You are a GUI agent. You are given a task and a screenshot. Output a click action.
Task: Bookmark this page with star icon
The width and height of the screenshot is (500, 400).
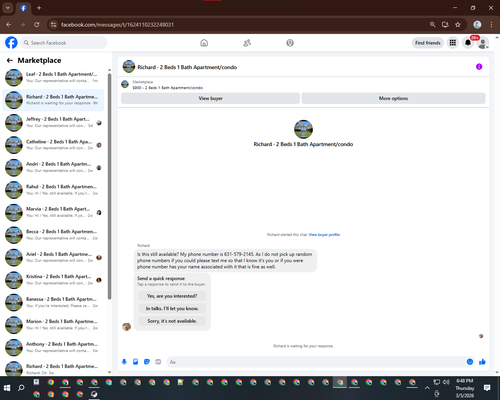tap(458, 24)
